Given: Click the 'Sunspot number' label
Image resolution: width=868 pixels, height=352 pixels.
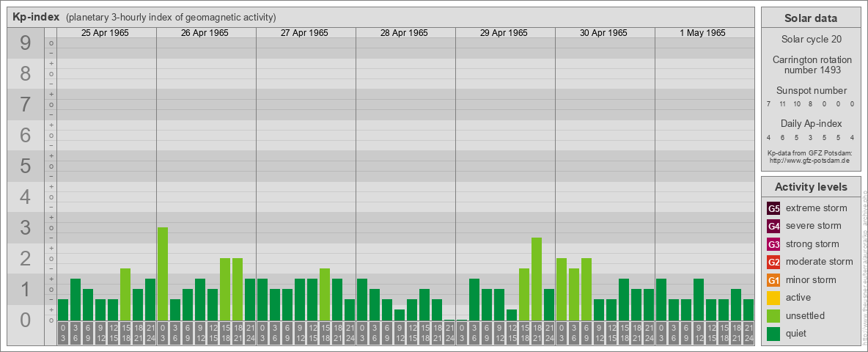Looking at the screenshot, I should [812, 91].
